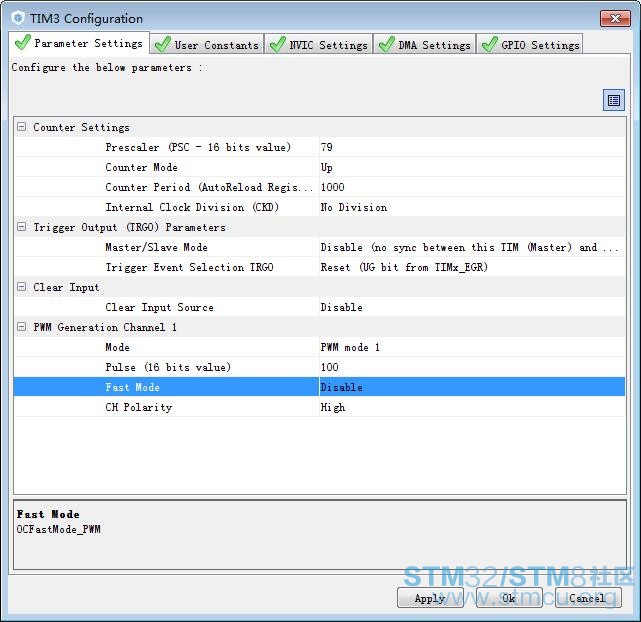641x622 pixels.
Task: Switch to the Parameter Settings tab
Action: 79,43
